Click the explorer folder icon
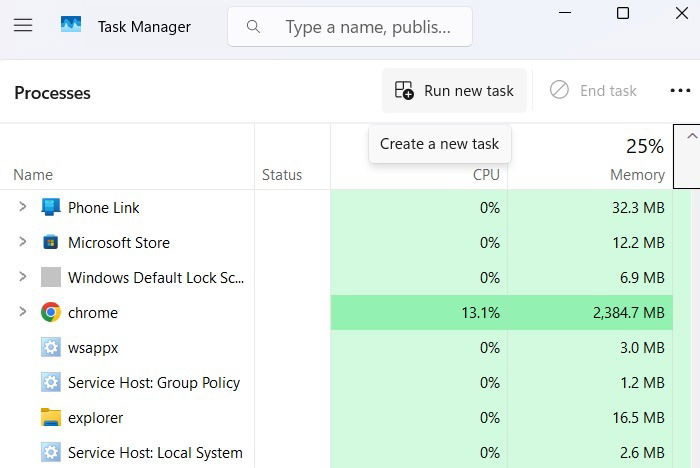This screenshot has width=700, height=468. tap(51, 418)
